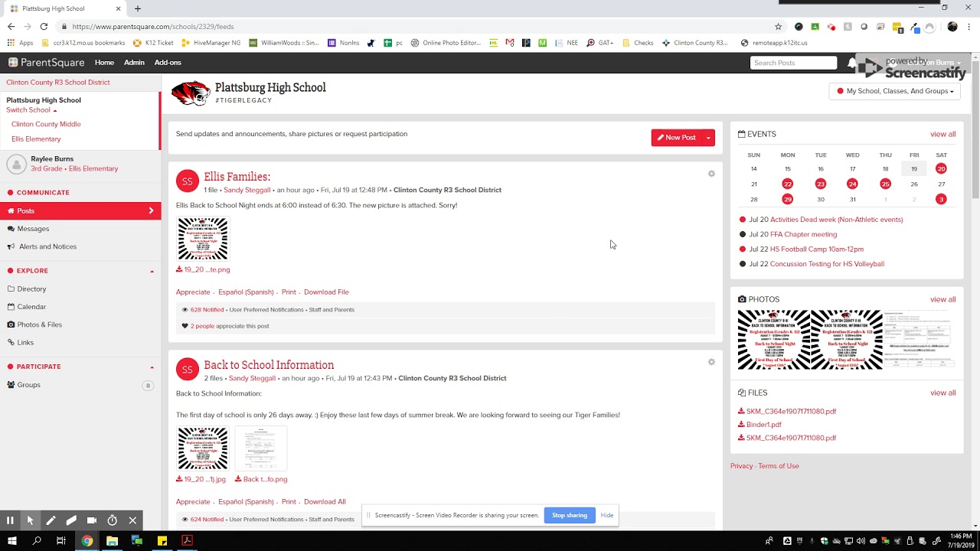Image resolution: width=980 pixels, height=551 pixels.
Task: Bookmark this page with the star
Action: click(x=778, y=26)
